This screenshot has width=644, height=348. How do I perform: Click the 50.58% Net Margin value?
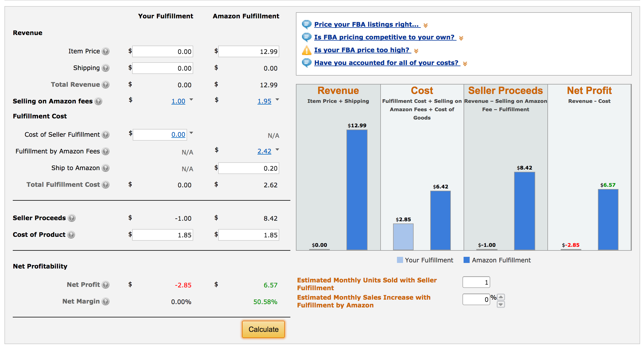click(265, 302)
